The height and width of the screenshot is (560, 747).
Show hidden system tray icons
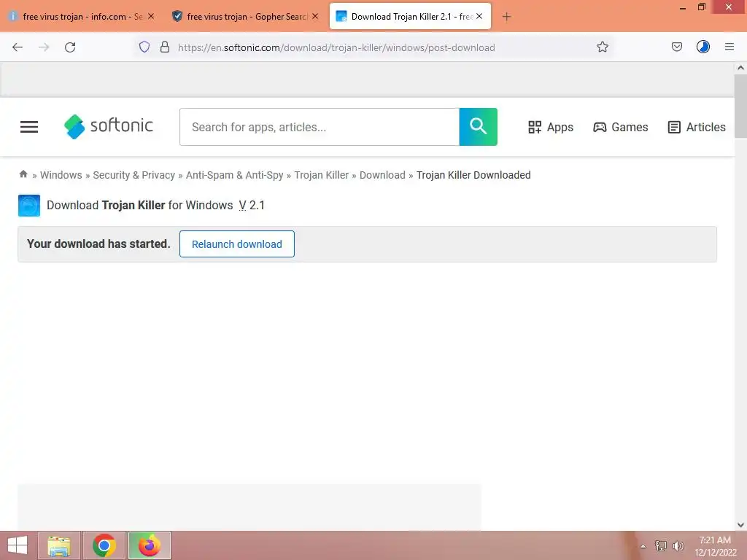click(x=643, y=546)
